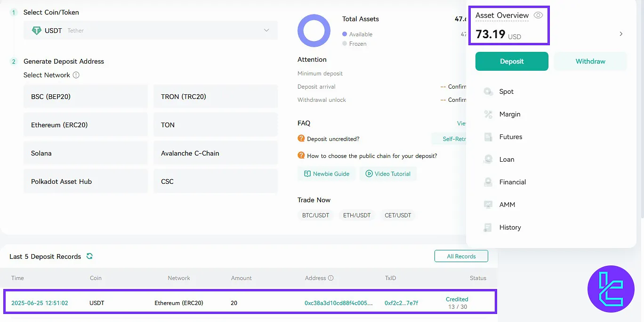This screenshot has width=644, height=322.
Task: Pick Avalanche C-Chain network
Action: point(216,153)
